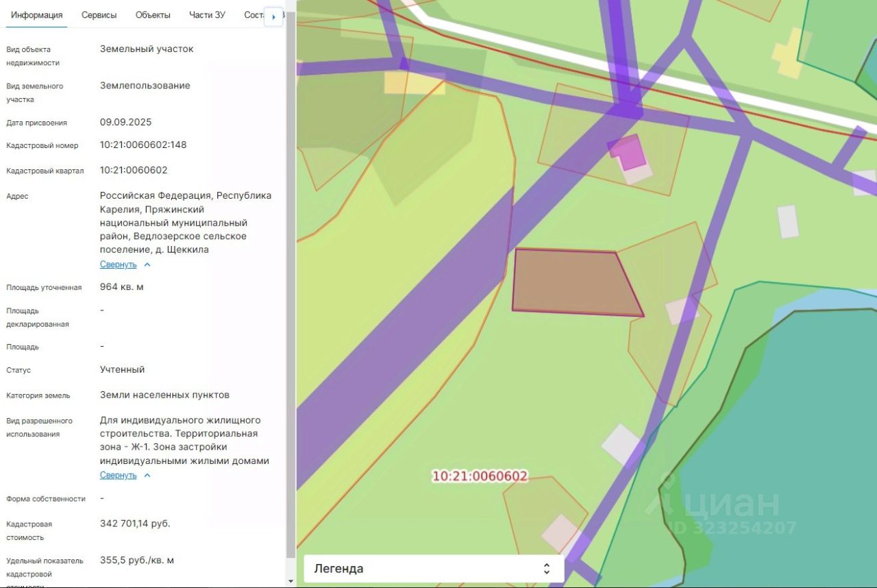The height and width of the screenshot is (588, 877).
Task: Click the magenta building footprint on the map
Action: point(628,152)
